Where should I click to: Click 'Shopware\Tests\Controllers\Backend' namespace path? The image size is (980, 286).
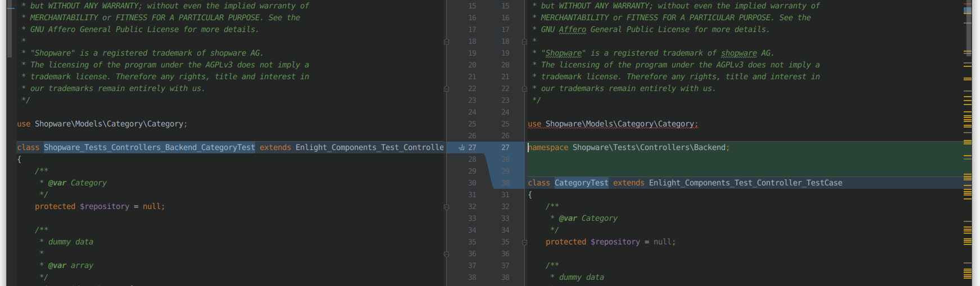click(649, 147)
